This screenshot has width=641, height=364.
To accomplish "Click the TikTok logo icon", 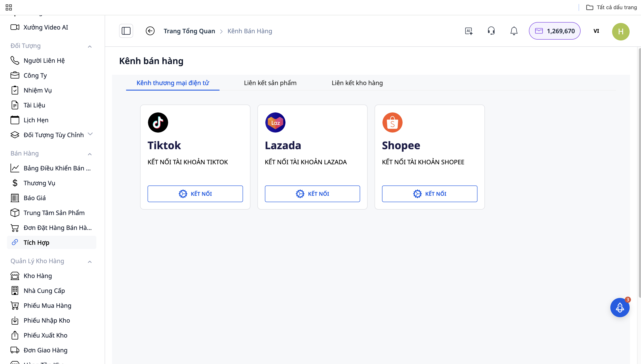I will click(158, 122).
